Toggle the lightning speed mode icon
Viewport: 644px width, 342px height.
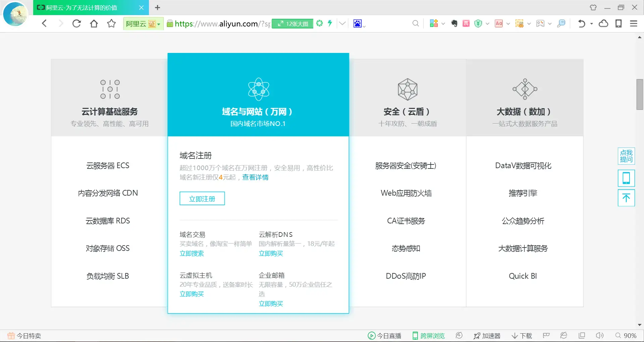click(x=330, y=23)
